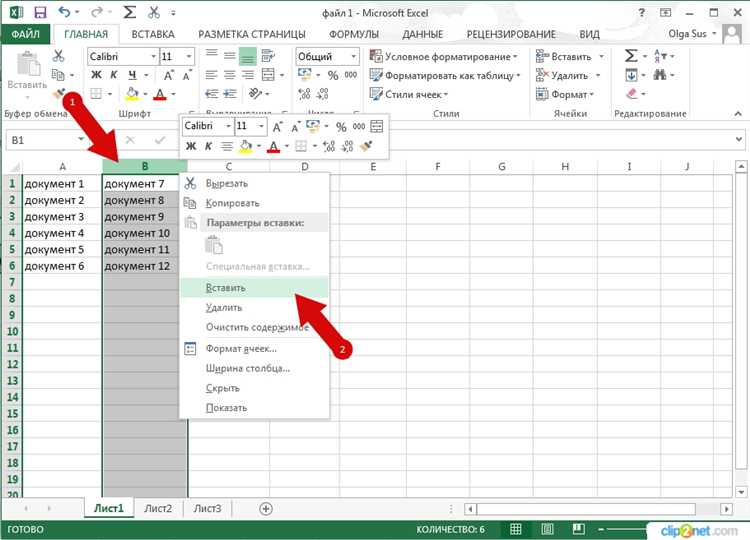Choose Удалить in the context menu

[x=254, y=308]
